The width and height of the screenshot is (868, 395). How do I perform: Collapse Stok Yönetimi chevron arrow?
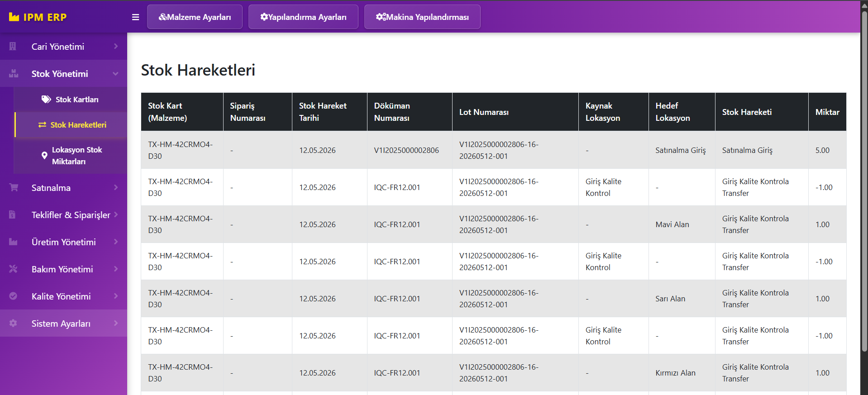click(x=116, y=73)
